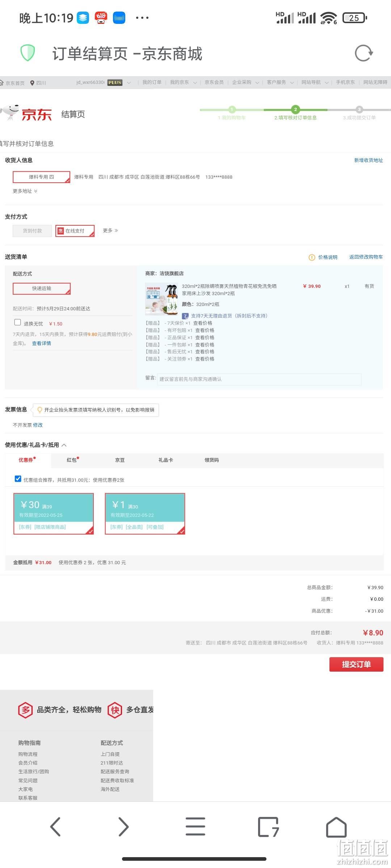
Task: Reload the page with refresh icon
Action: coord(363,53)
